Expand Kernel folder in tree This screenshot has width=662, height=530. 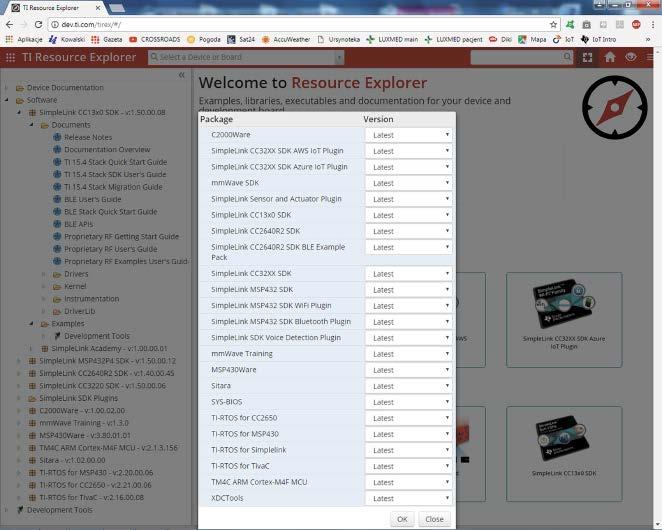pos(43,286)
